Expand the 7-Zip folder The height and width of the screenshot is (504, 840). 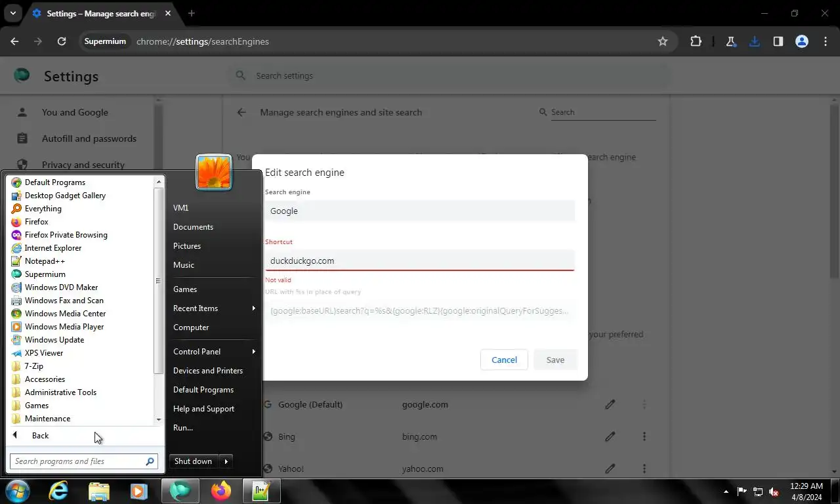pyautogui.click(x=34, y=366)
